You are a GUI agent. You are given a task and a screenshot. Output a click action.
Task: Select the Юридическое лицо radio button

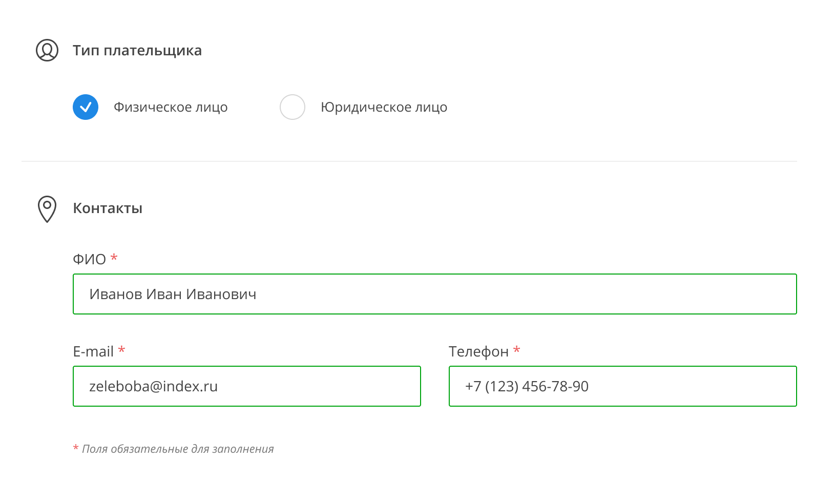[293, 107]
